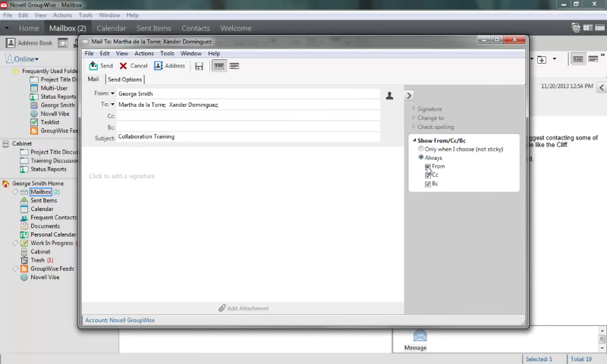Switch to the Send Options tab

124,79
